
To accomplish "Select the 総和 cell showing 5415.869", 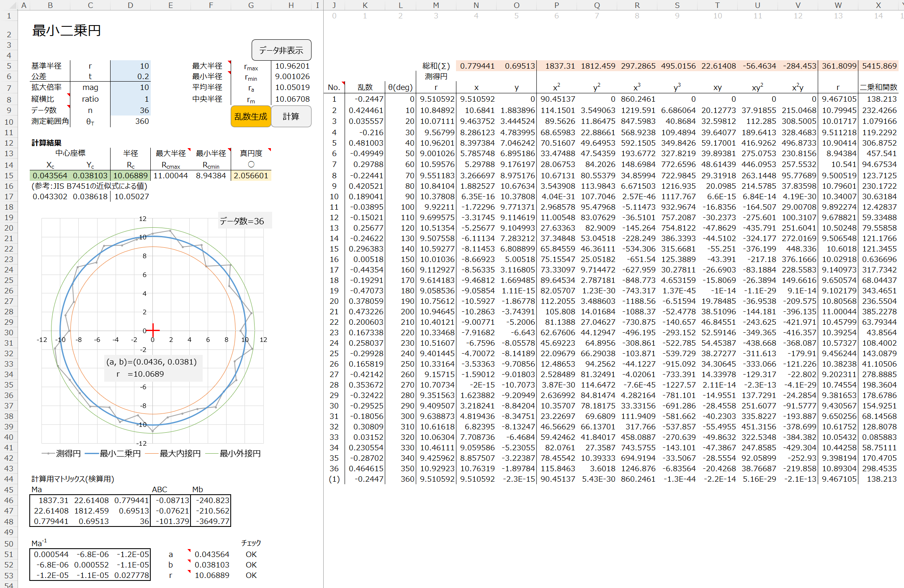I will pos(878,66).
